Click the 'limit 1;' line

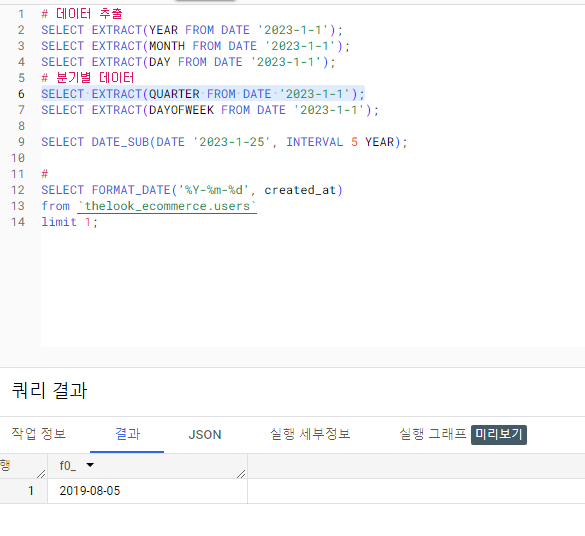point(69,222)
